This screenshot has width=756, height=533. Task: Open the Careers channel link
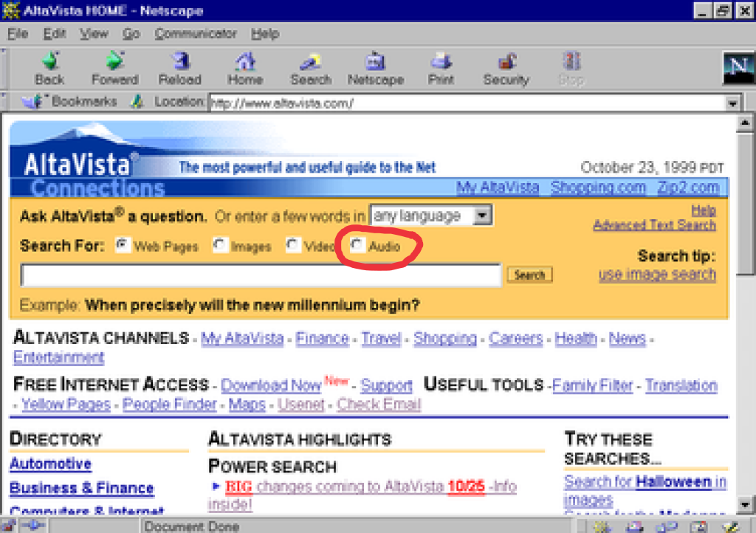click(515, 338)
